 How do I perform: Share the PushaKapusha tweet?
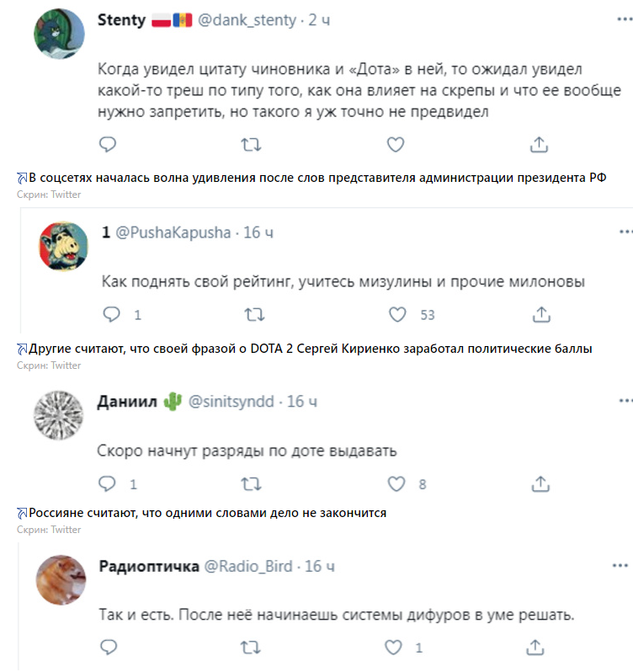542,315
